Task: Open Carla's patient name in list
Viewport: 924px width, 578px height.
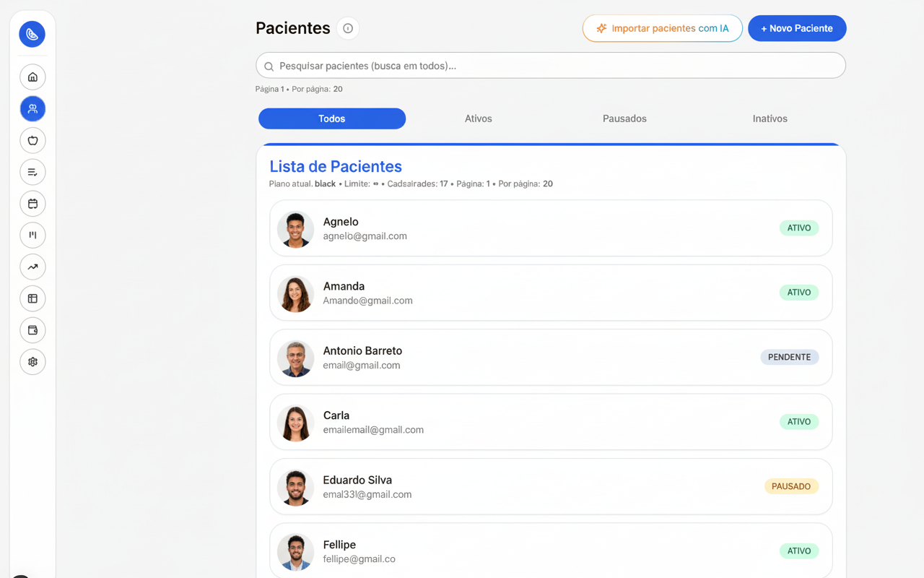Action: (336, 415)
